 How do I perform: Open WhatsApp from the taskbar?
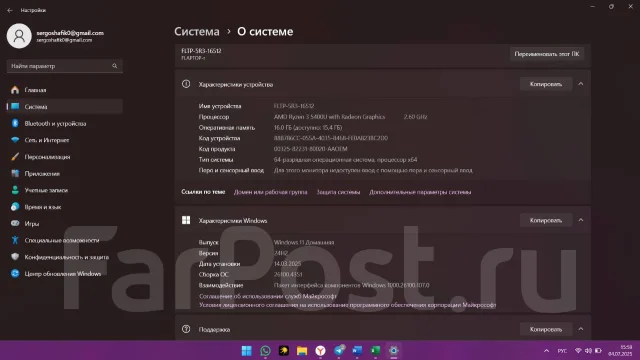click(265, 351)
